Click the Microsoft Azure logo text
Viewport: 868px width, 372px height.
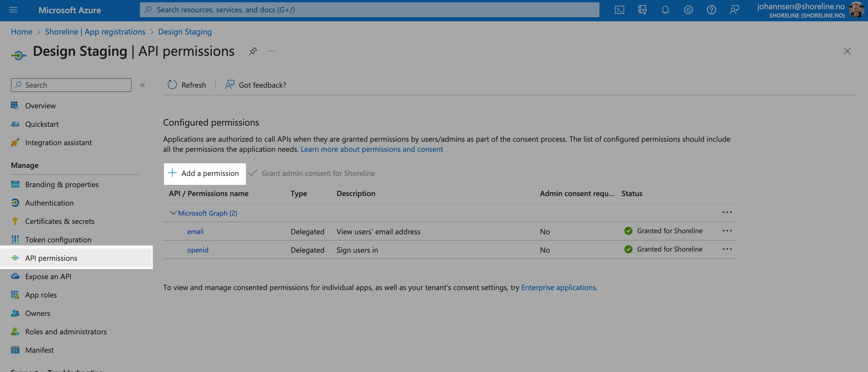point(70,10)
